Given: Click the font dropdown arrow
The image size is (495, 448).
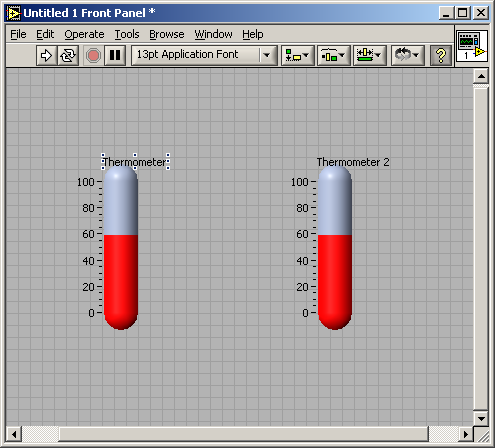Looking at the screenshot, I should 267,55.
